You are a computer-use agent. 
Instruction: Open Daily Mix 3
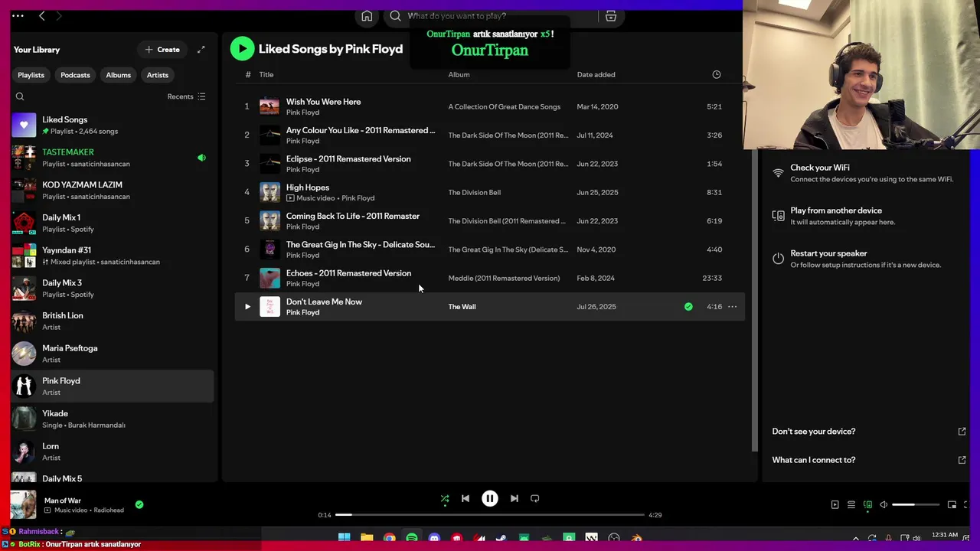pos(112,289)
